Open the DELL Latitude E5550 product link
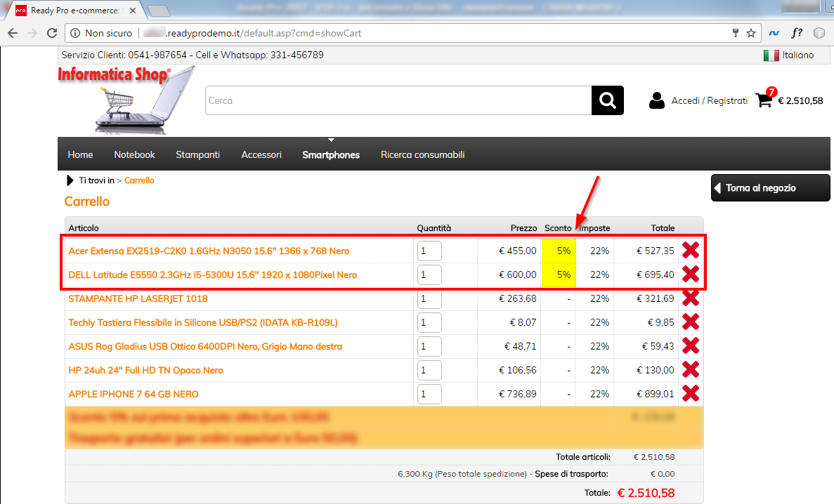The width and height of the screenshot is (834, 504). [x=213, y=275]
